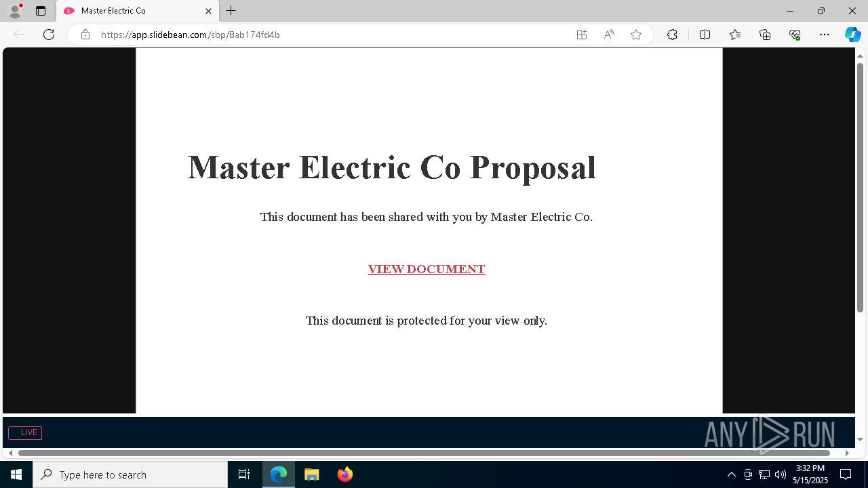The width and height of the screenshot is (868, 488).
Task: Restore down the Edge window
Action: (x=821, y=11)
